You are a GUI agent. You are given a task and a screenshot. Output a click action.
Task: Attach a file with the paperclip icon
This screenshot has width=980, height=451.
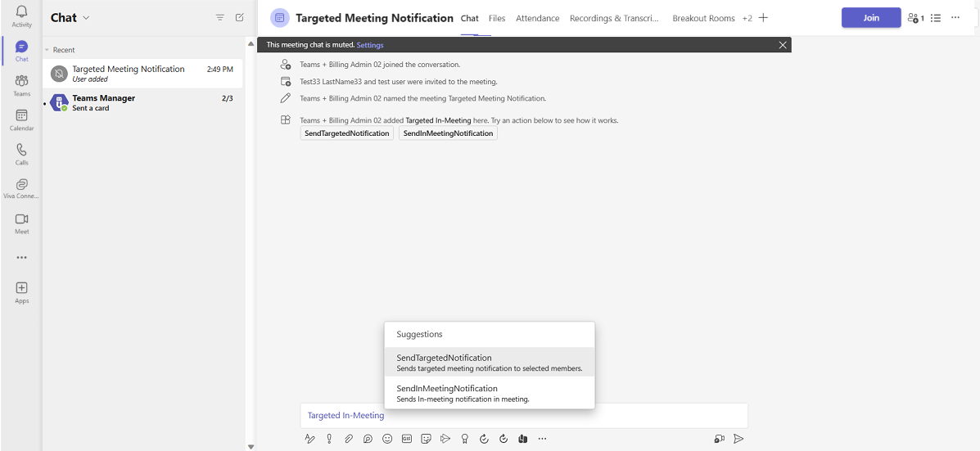348,439
